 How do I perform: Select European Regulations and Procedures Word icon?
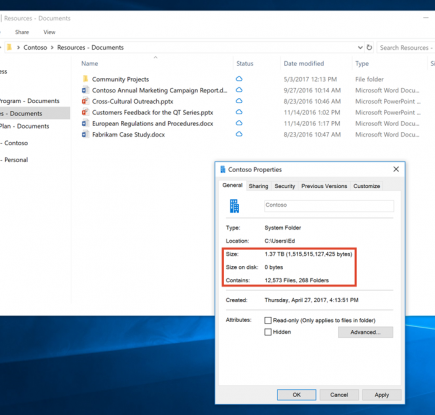(85, 123)
